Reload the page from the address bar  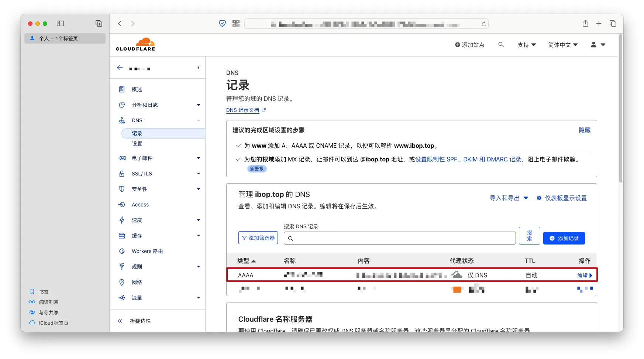coord(484,24)
